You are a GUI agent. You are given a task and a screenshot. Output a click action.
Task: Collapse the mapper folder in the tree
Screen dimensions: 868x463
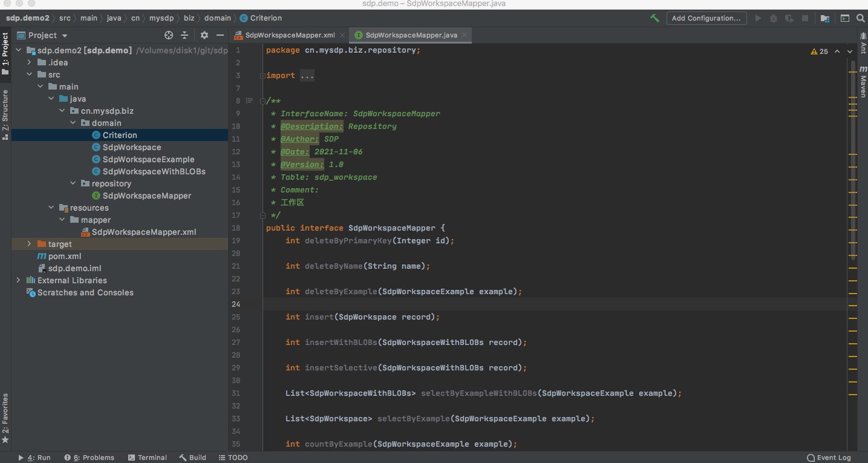(x=62, y=220)
